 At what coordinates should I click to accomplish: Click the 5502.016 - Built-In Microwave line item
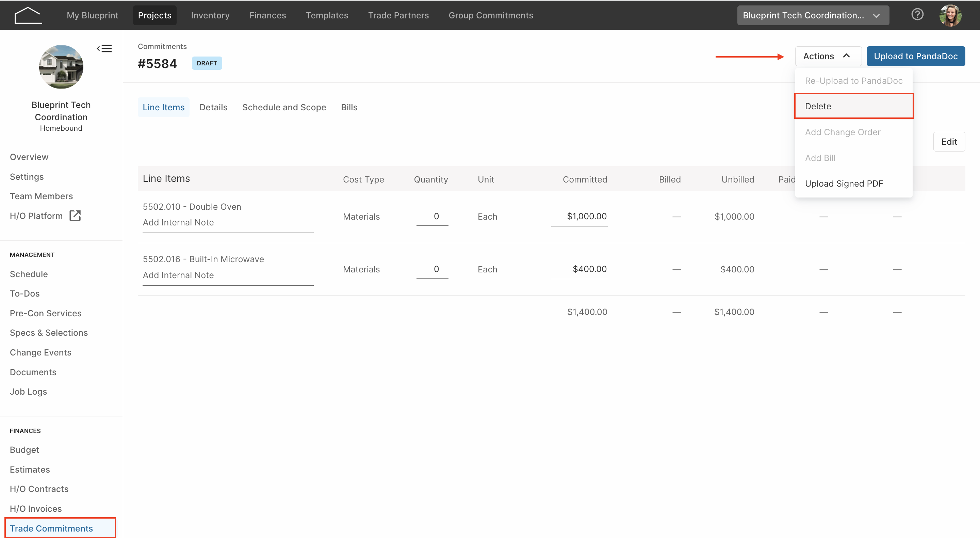pyautogui.click(x=203, y=259)
